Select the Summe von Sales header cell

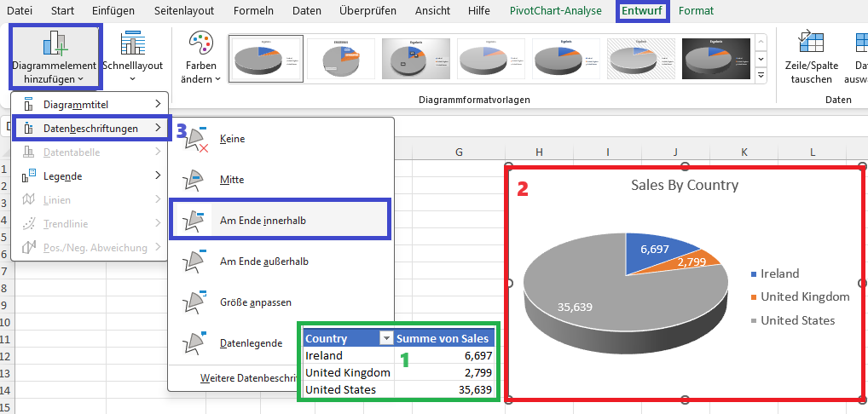443,339
